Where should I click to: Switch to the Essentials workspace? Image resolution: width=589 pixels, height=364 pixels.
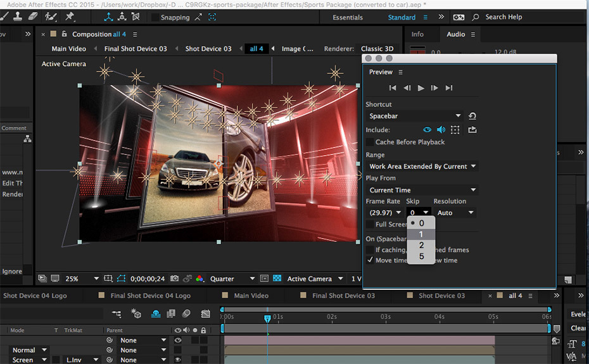click(348, 17)
